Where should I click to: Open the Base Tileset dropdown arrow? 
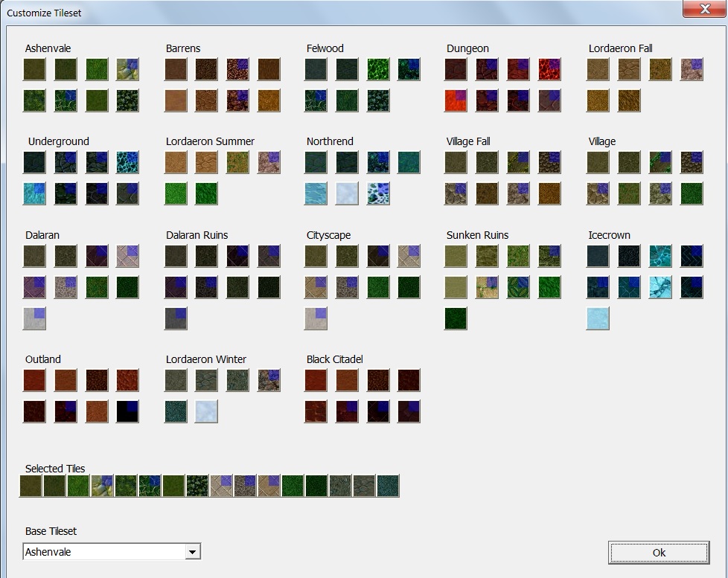tap(192, 552)
